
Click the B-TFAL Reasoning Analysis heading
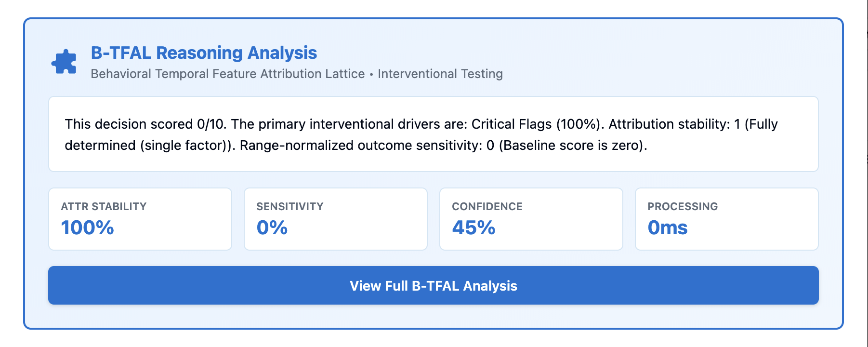point(204,53)
